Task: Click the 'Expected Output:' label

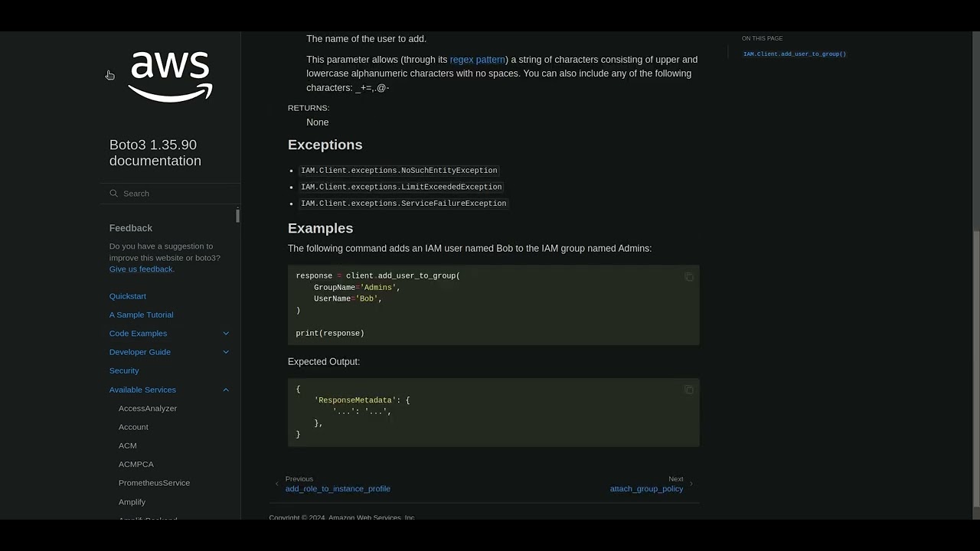Action: [324, 362]
